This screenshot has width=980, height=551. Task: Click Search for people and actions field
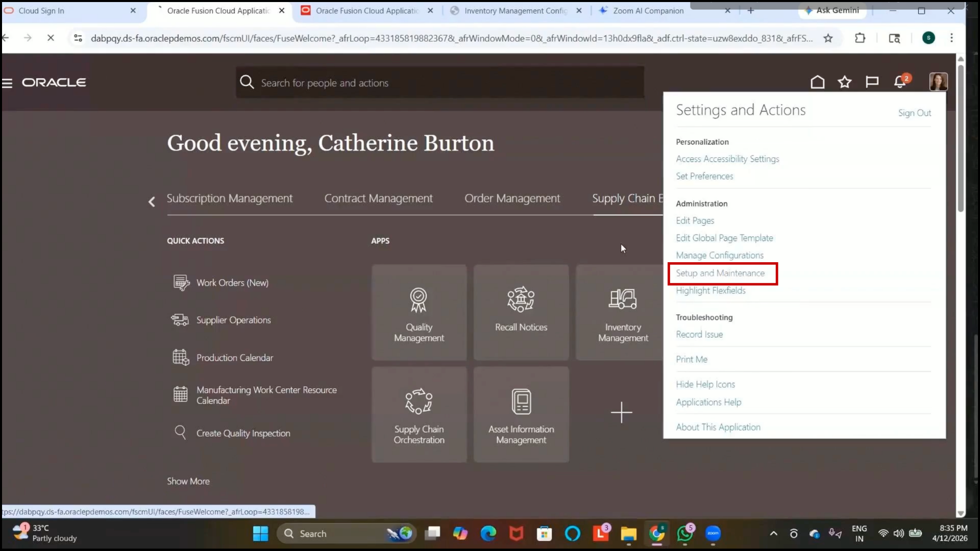(x=440, y=82)
